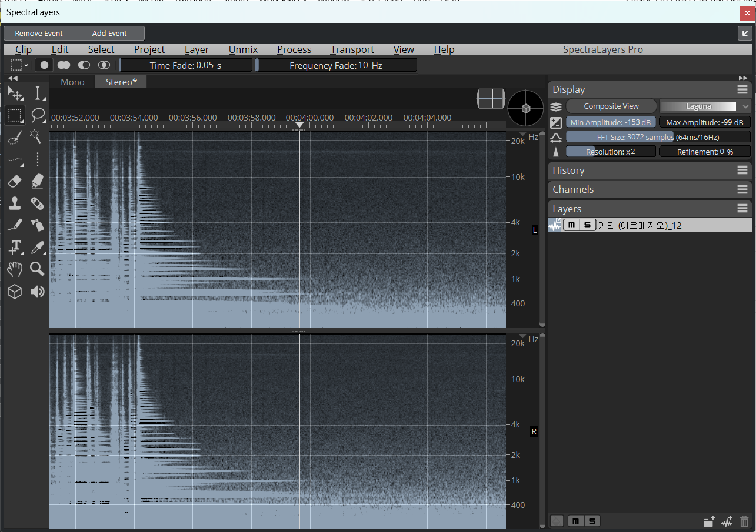Click the 3D orientation sphere widget
756x532 pixels.
[526, 108]
